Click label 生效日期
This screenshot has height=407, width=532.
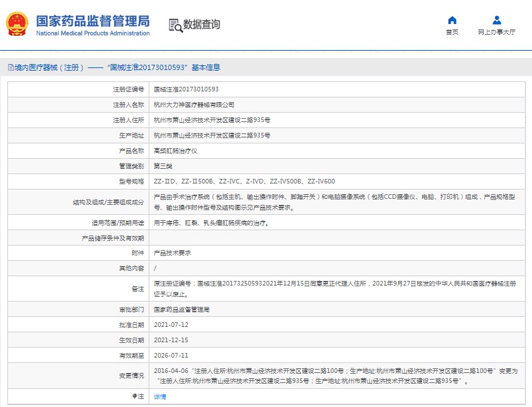coord(131,340)
